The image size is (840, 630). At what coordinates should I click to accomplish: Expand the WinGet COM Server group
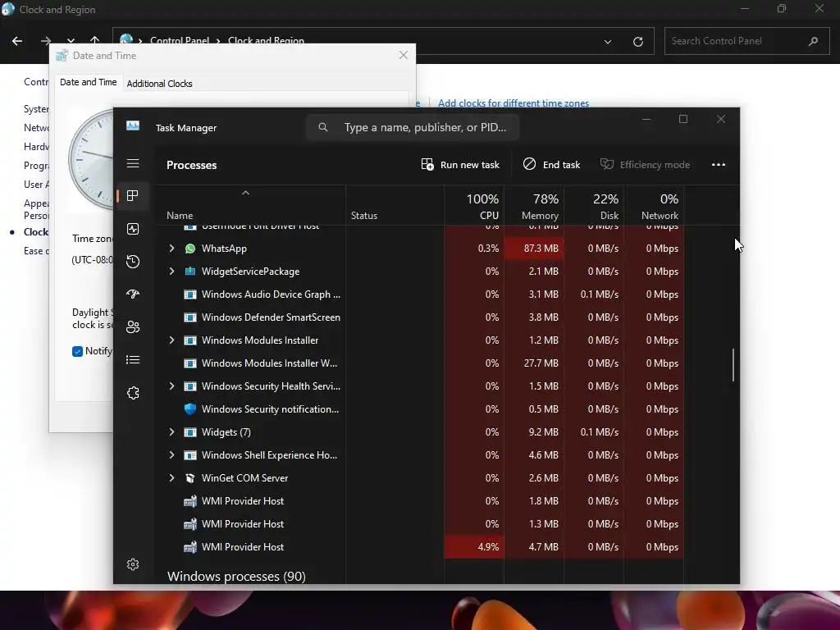click(x=171, y=478)
